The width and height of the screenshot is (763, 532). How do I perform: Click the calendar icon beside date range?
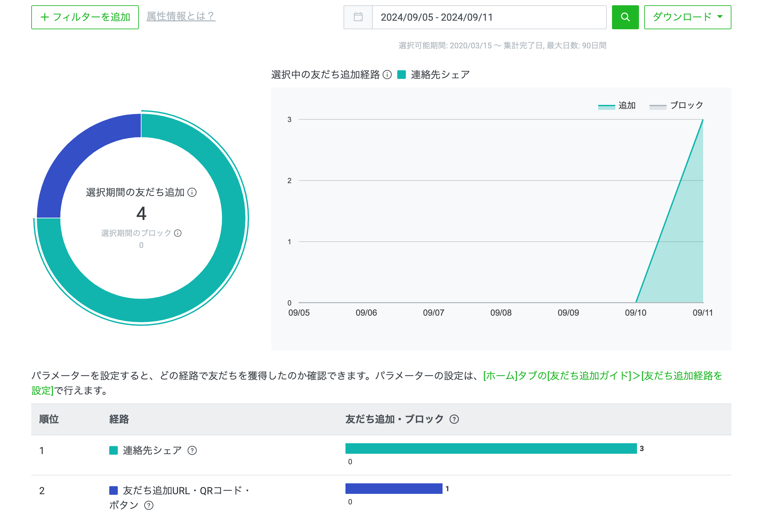point(358,17)
